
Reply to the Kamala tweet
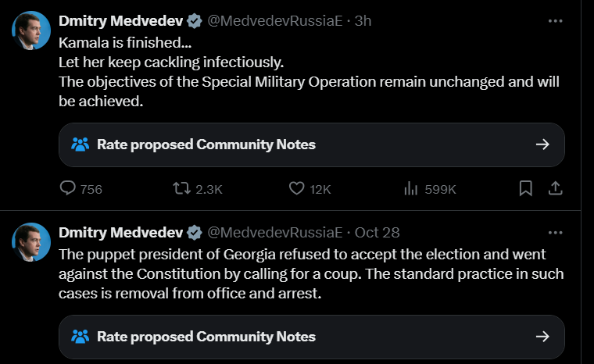[68, 188]
